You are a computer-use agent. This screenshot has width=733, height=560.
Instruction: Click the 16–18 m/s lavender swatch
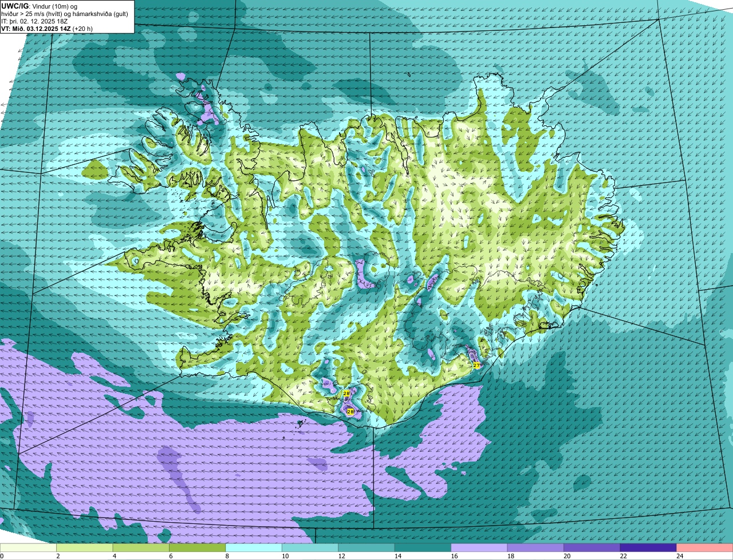tap(480, 548)
